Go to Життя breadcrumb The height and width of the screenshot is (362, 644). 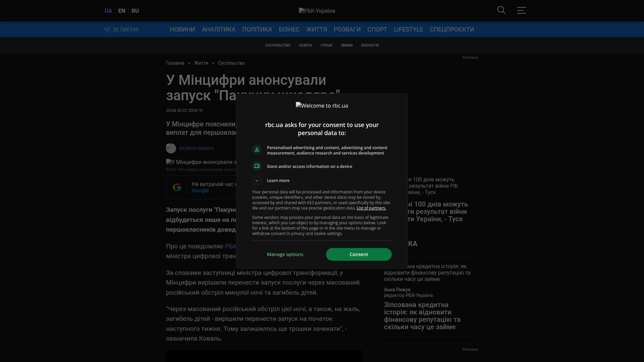coord(201,63)
